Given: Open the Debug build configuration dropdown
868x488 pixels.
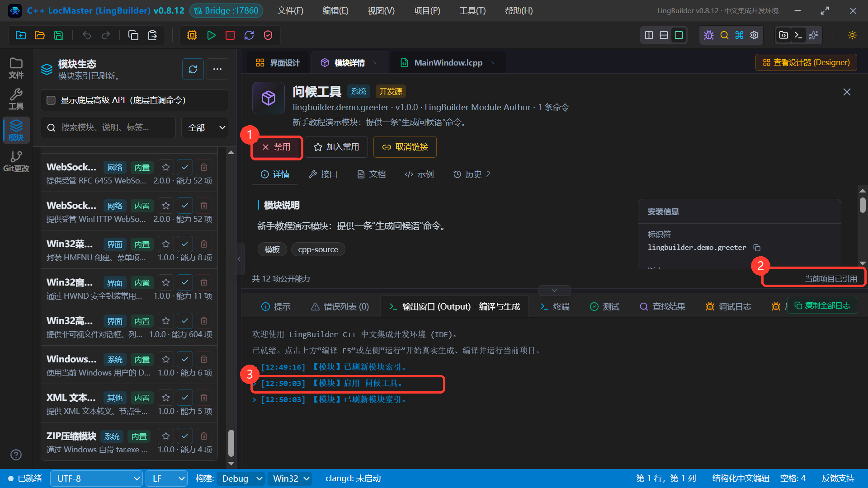Looking at the screenshot, I should (x=241, y=479).
